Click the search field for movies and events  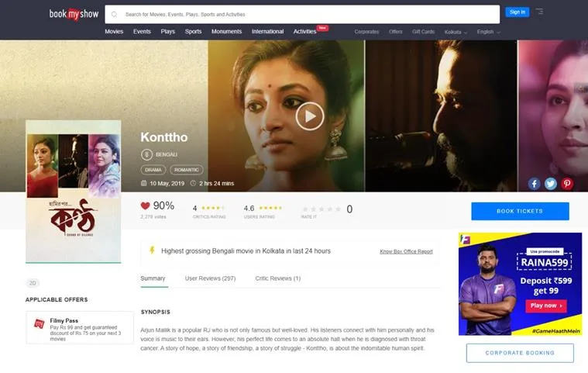tap(302, 14)
